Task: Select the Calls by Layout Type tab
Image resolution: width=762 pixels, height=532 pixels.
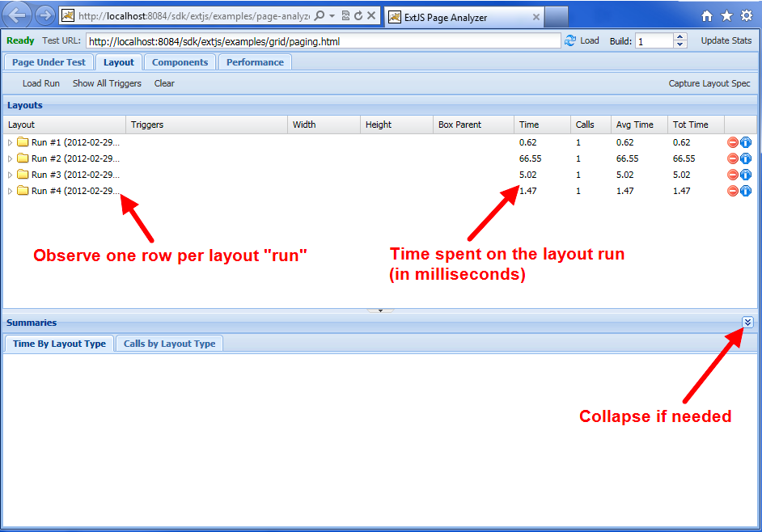Action: 169,344
